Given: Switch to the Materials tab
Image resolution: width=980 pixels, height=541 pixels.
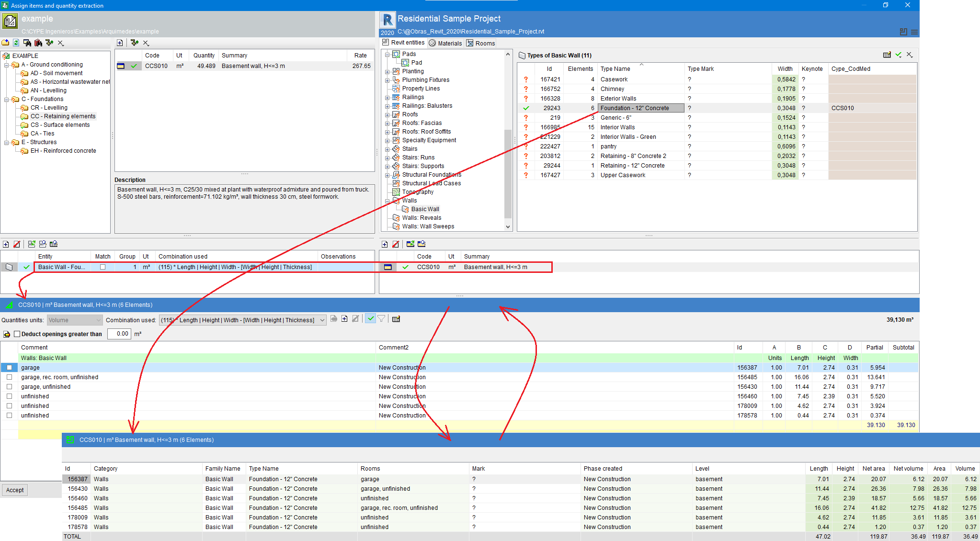Looking at the screenshot, I should (445, 43).
